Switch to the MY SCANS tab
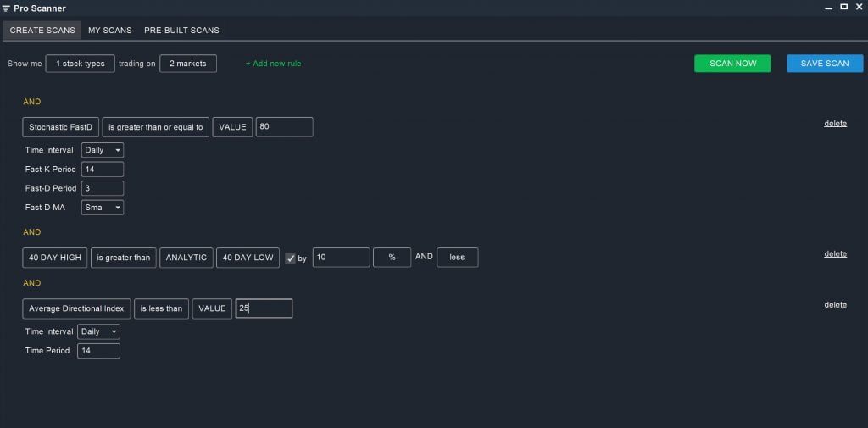The image size is (868, 428). (110, 31)
